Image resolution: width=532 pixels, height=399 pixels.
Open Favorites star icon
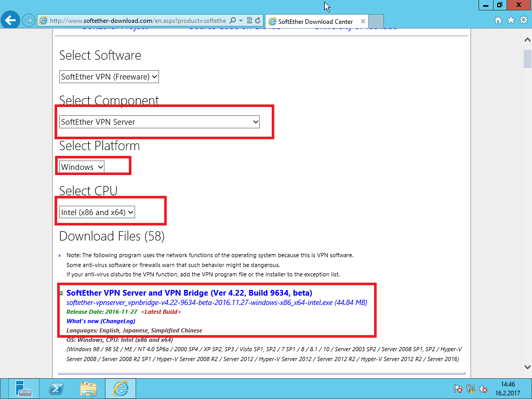pyautogui.click(x=511, y=20)
